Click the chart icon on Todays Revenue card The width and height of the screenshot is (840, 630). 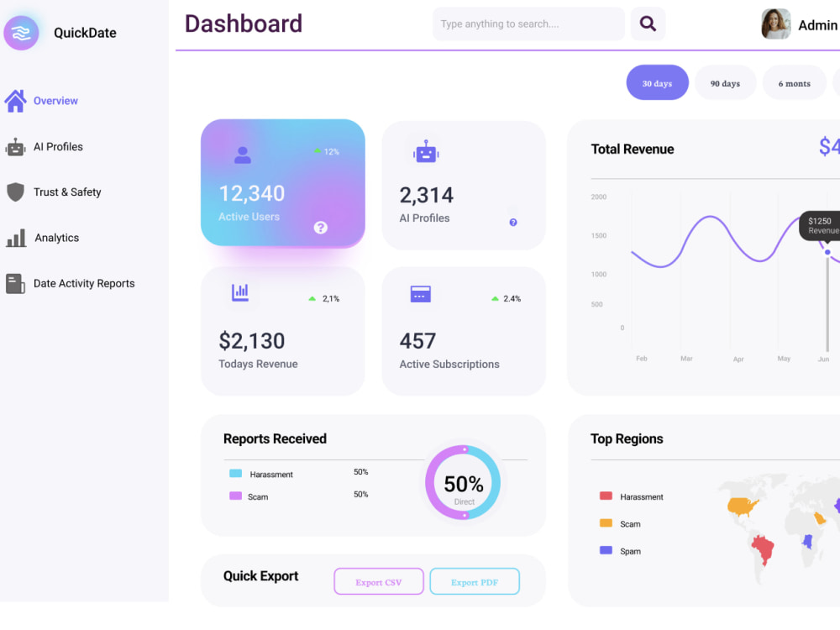[x=240, y=292]
